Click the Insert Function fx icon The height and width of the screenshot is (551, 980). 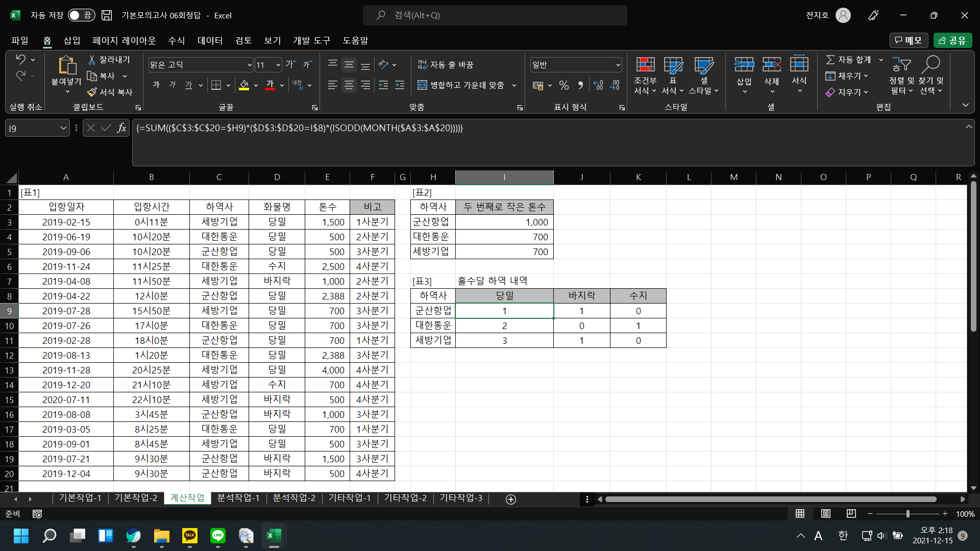[x=121, y=128]
